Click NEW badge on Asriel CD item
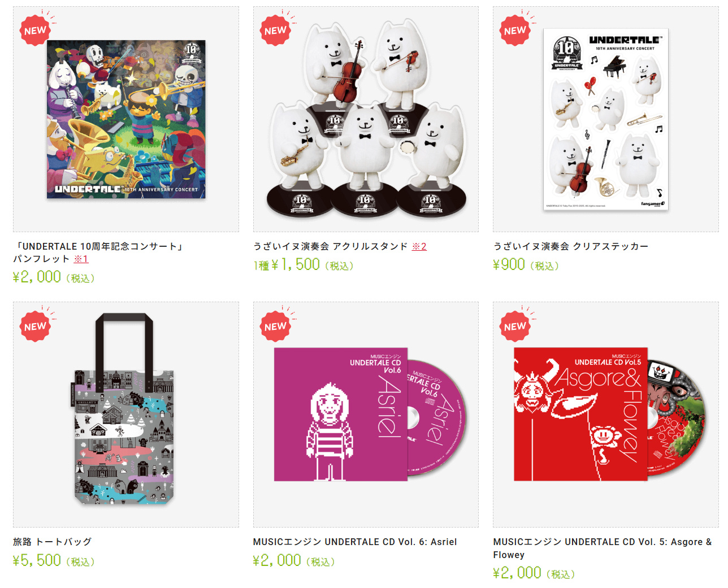This screenshot has height=588, width=728. (275, 326)
